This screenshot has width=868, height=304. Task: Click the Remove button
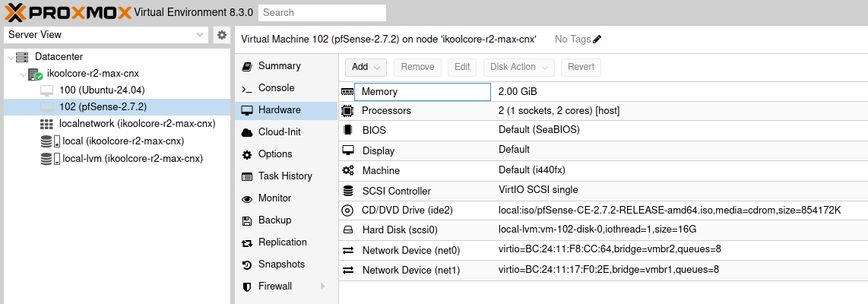pyautogui.click(x=417, y=68)
